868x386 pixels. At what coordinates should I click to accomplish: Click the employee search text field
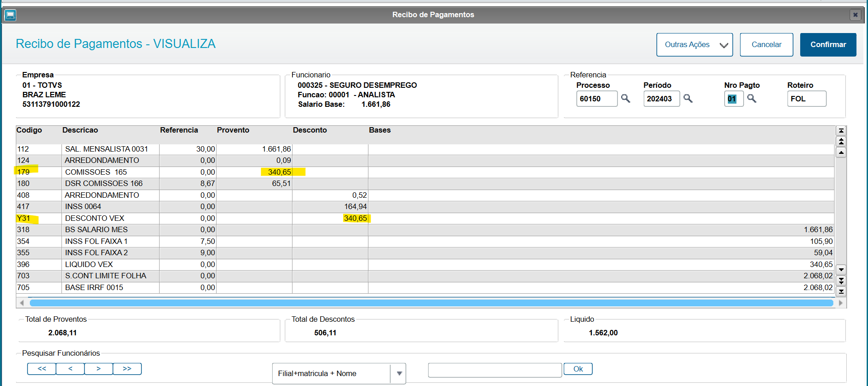[x=495, y=370]
